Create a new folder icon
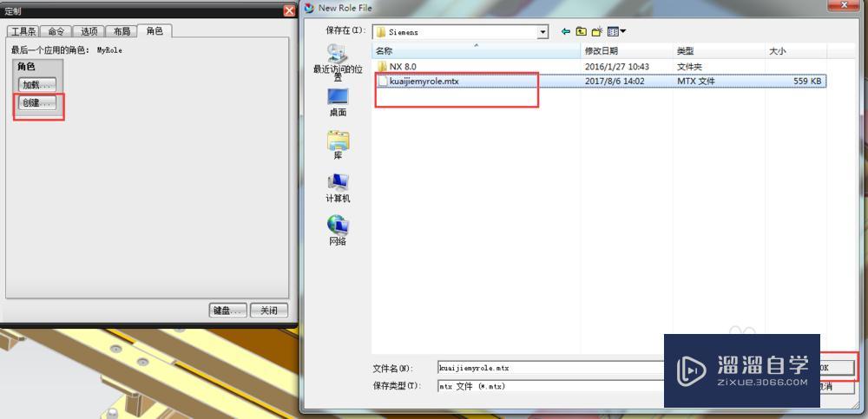The width and height of the screenshot is (868, 419). pyautogui.click(x=597, y=31)
